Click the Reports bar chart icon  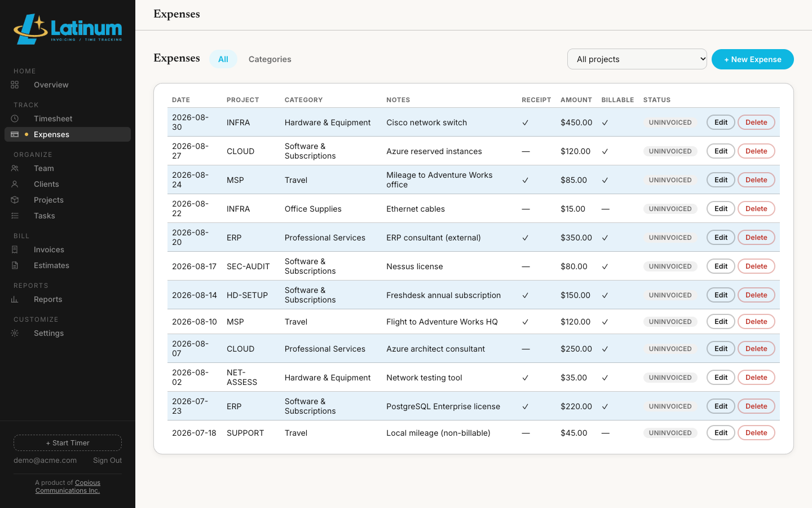[x=15, y=299]
